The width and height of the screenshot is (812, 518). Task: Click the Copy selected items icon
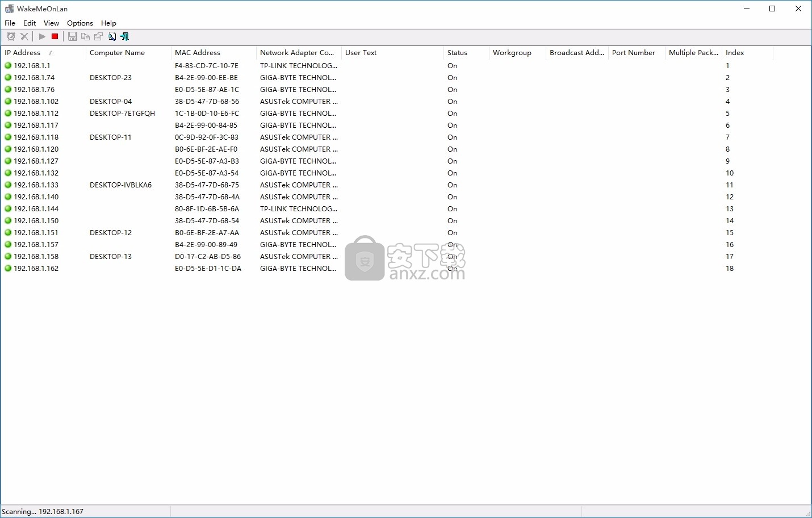pos(86,36)
